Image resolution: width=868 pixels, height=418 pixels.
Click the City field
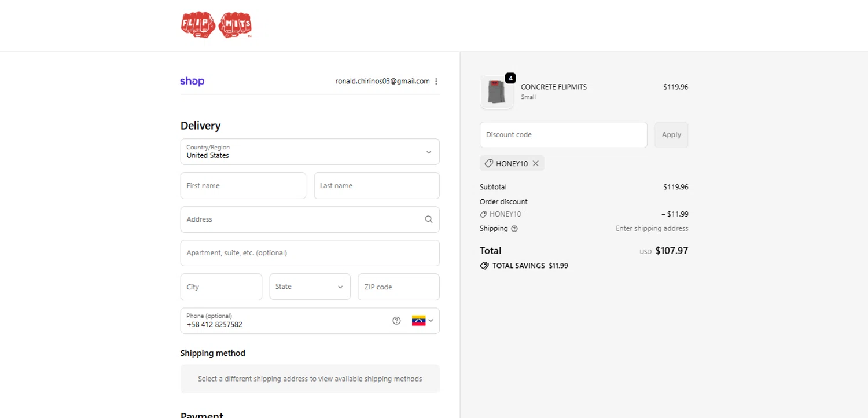click(x=221, y=287)
